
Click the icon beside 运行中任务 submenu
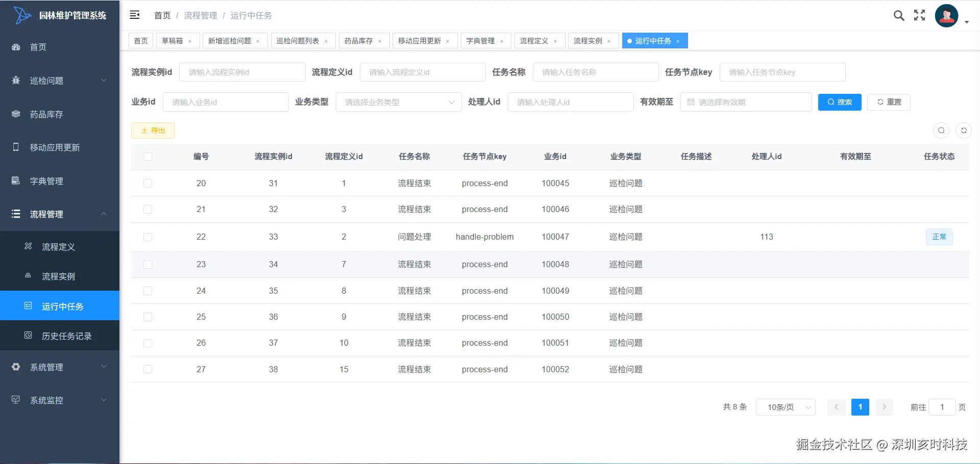[28, 306]
